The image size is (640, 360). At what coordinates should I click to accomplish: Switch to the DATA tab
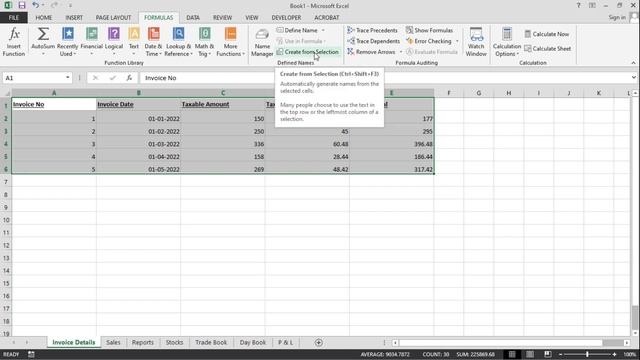tap(193, 18)
